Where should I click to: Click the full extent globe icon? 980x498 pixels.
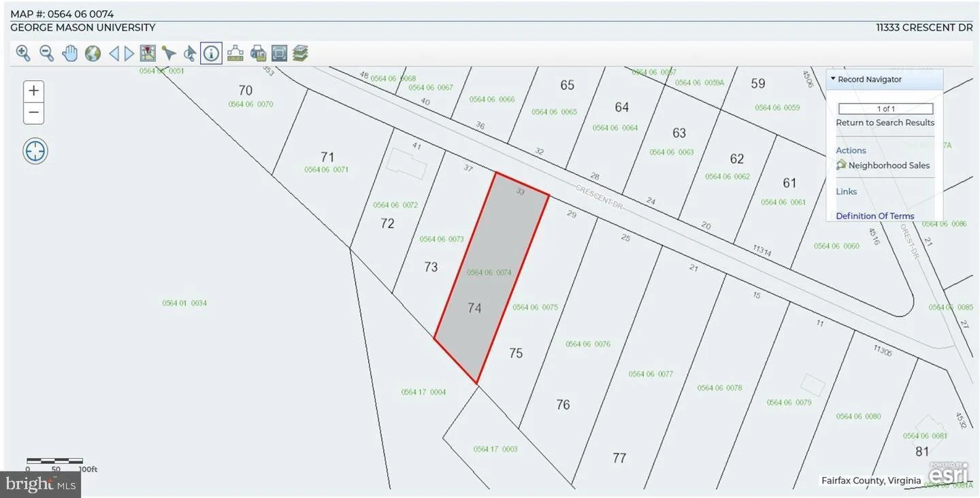coord(93,53)
